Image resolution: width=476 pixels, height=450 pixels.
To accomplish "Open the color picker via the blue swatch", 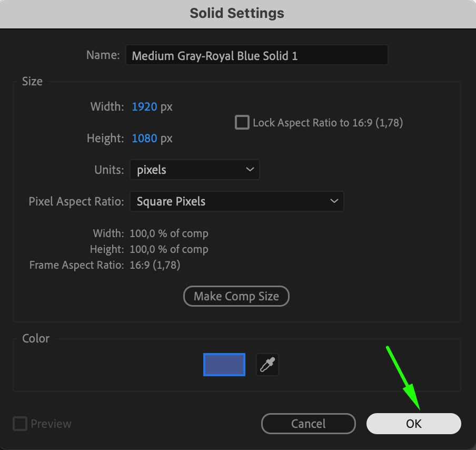I will pos(224,365).
